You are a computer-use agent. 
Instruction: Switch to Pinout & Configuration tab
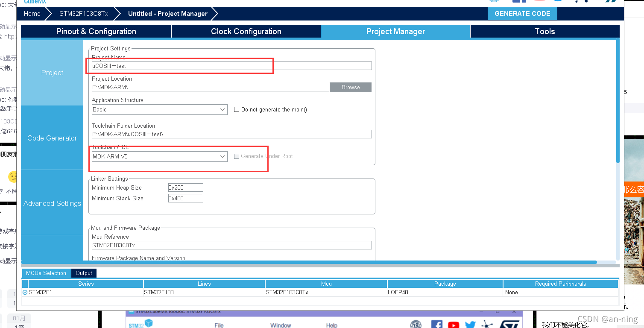[96, 31]
